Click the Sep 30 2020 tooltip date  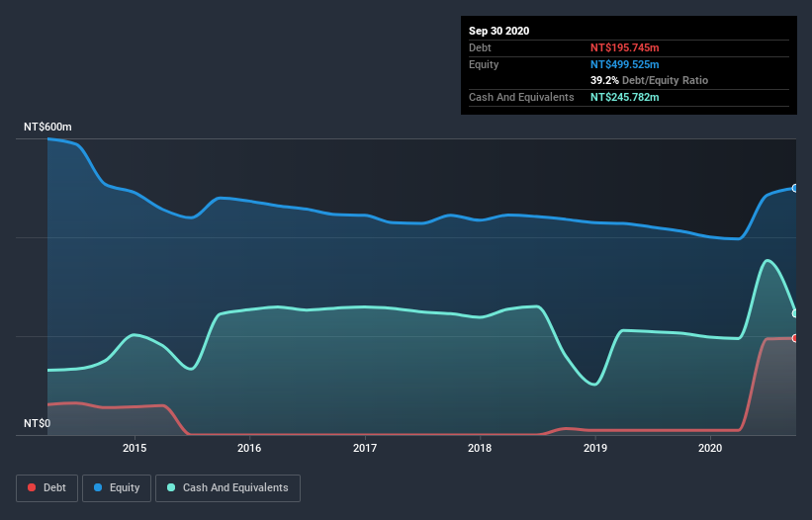(x=498, y=31)
